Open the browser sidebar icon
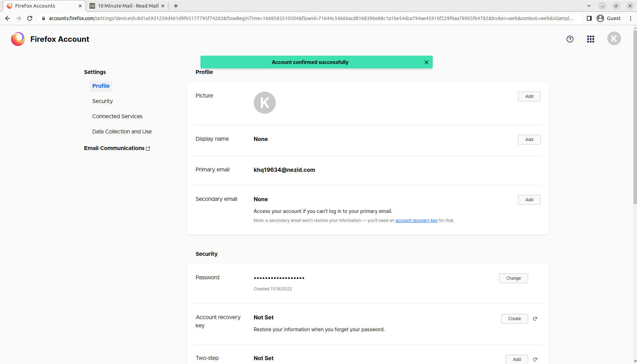 tap(589, 18)
